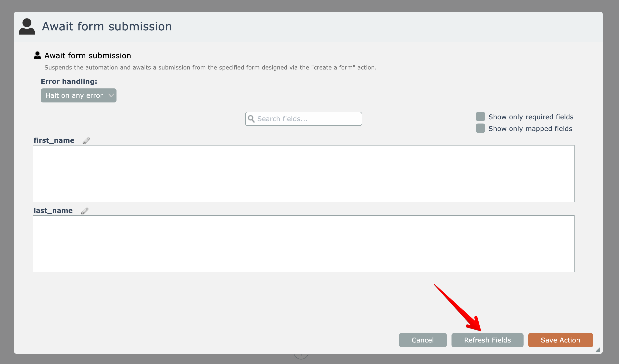The image size is (619, 364).
Task: Focus the Search fields input box
Action: [307, 119]
